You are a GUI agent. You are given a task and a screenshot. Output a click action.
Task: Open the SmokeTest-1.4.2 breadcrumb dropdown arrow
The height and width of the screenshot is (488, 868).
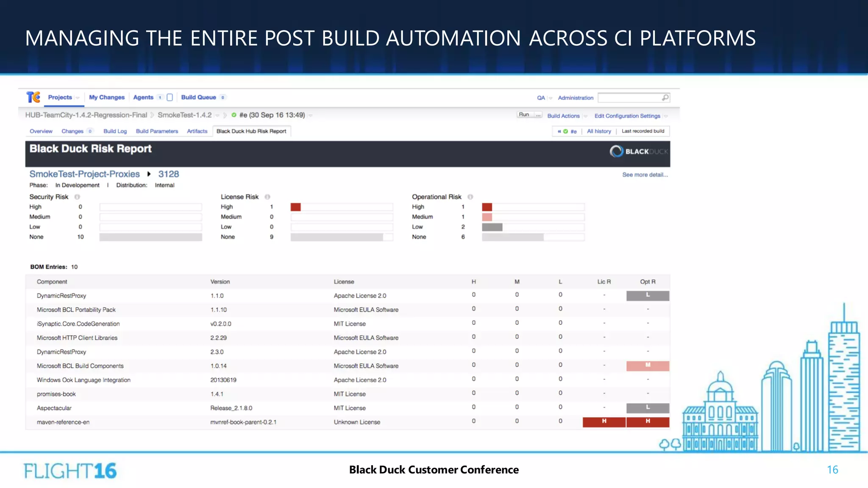click(217, 115)
